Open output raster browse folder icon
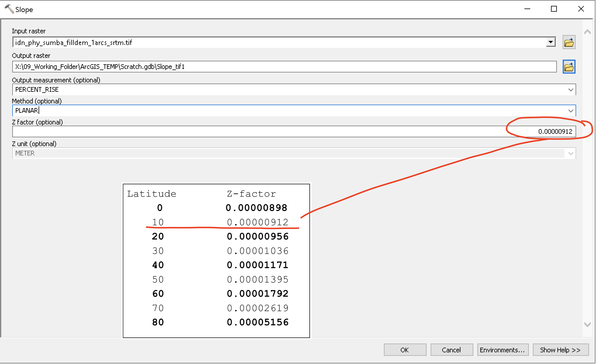The image size is (596, 364). point(569,67)
